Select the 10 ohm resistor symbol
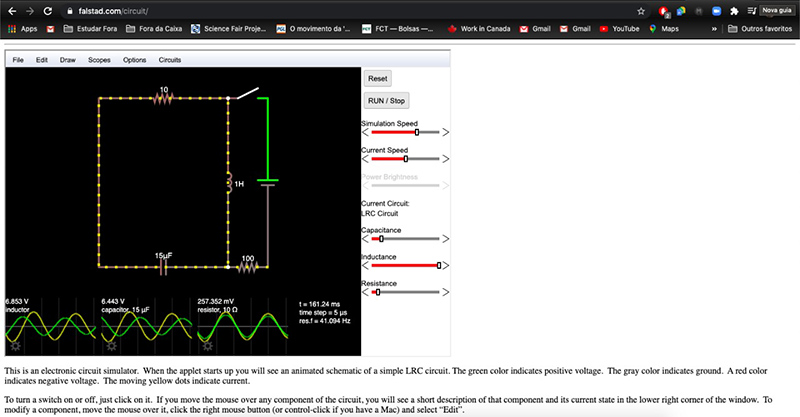 [163, 98]
